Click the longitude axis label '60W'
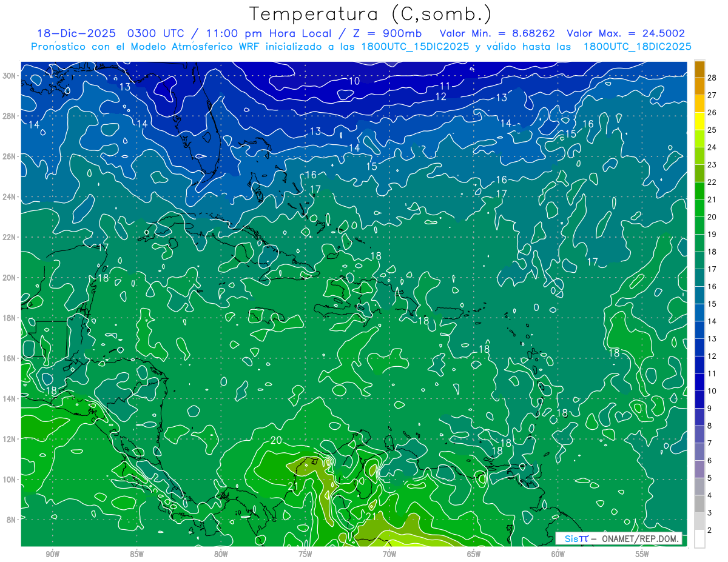 [558, 554]
